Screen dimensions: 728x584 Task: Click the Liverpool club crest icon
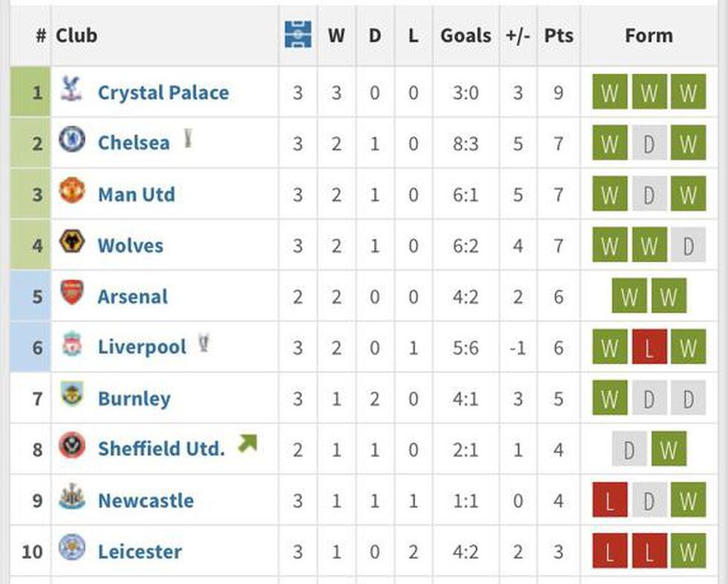click(x=72, y=345)
